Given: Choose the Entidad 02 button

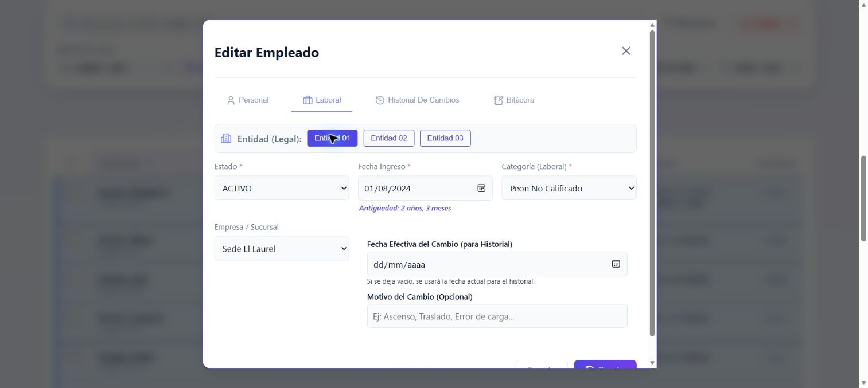Looking at the screenshot, I should point(389,138).
